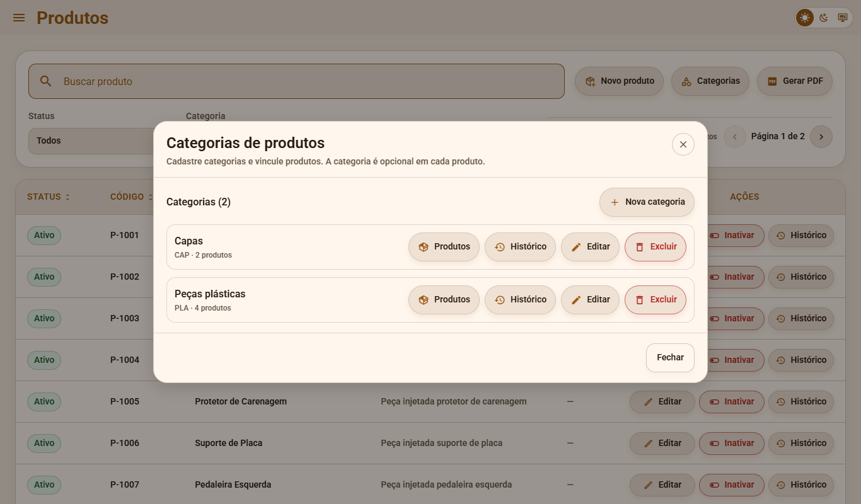Click product name Protetor de Carenagem

[x=241, y=402]
